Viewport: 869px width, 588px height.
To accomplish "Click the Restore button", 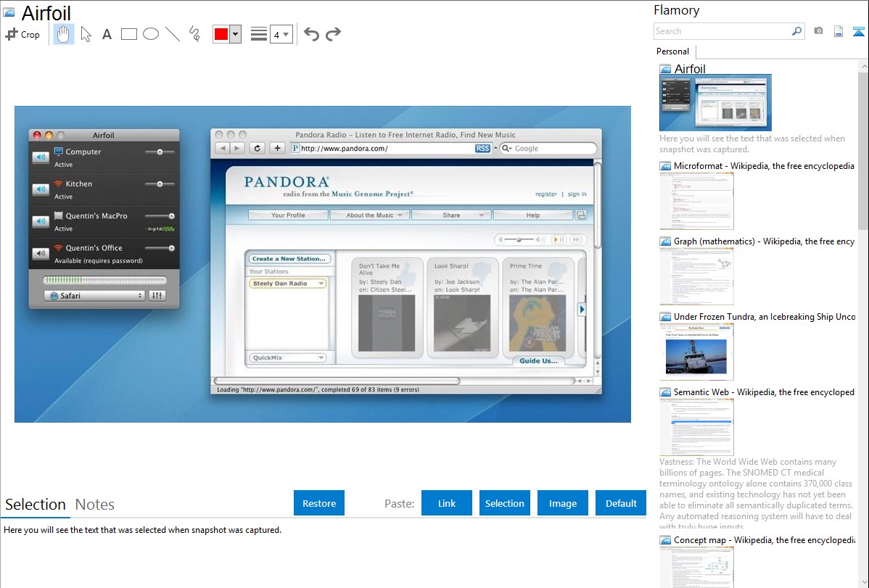I will click(319, 503).
